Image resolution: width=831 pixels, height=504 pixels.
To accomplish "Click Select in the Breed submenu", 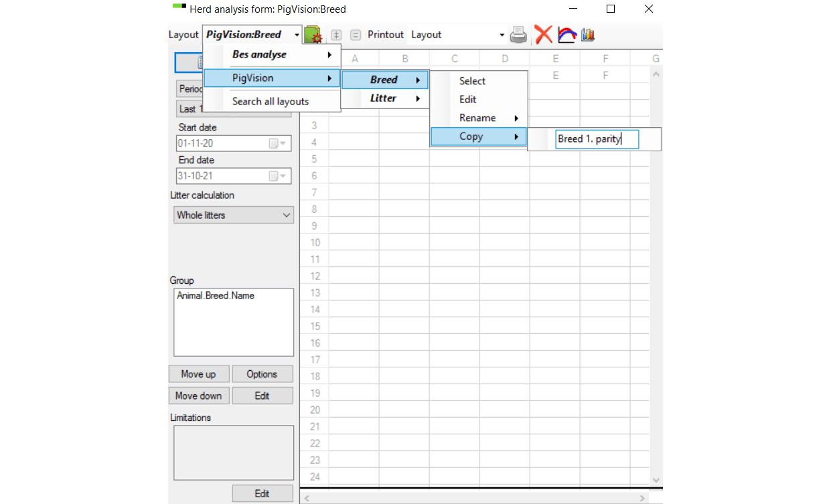I will 479,81.
